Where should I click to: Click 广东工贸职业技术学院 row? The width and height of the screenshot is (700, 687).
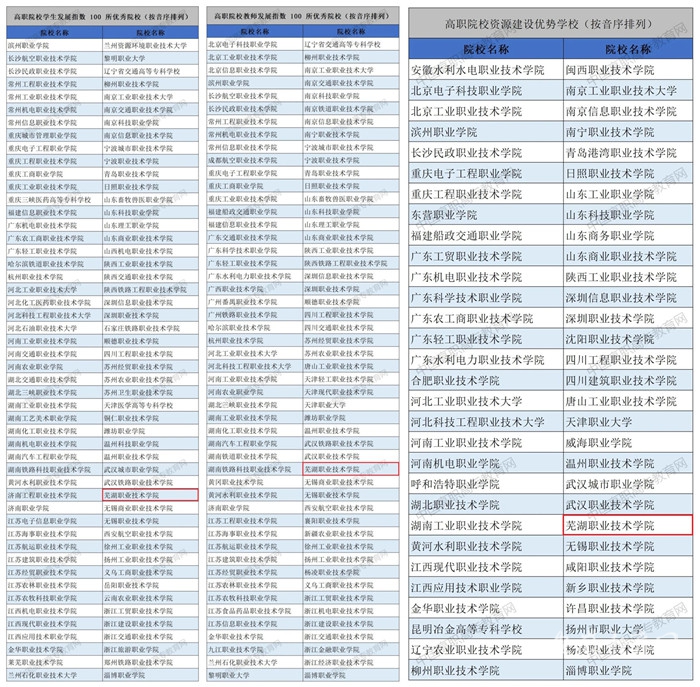click(x=486, y=256)
